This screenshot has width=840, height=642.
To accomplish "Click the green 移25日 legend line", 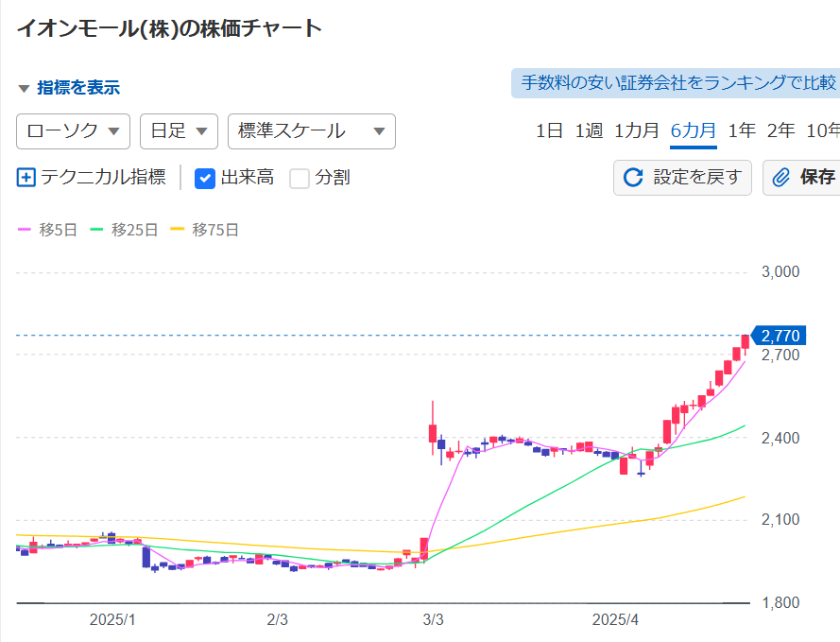I will pyautogui.click(x=96, y=230).
